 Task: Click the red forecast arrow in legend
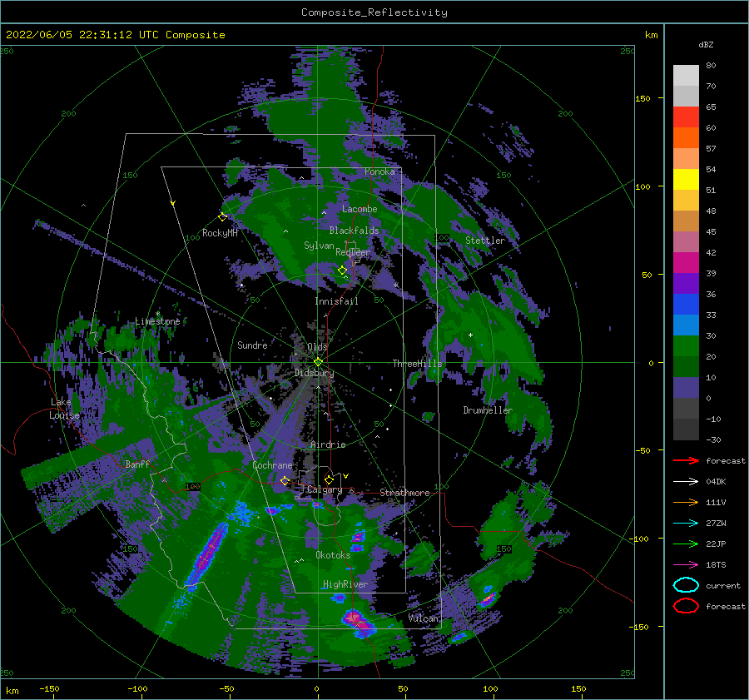686,460
